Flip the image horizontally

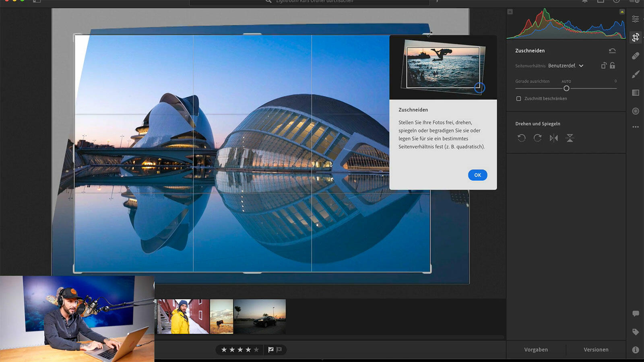(554, 138)
